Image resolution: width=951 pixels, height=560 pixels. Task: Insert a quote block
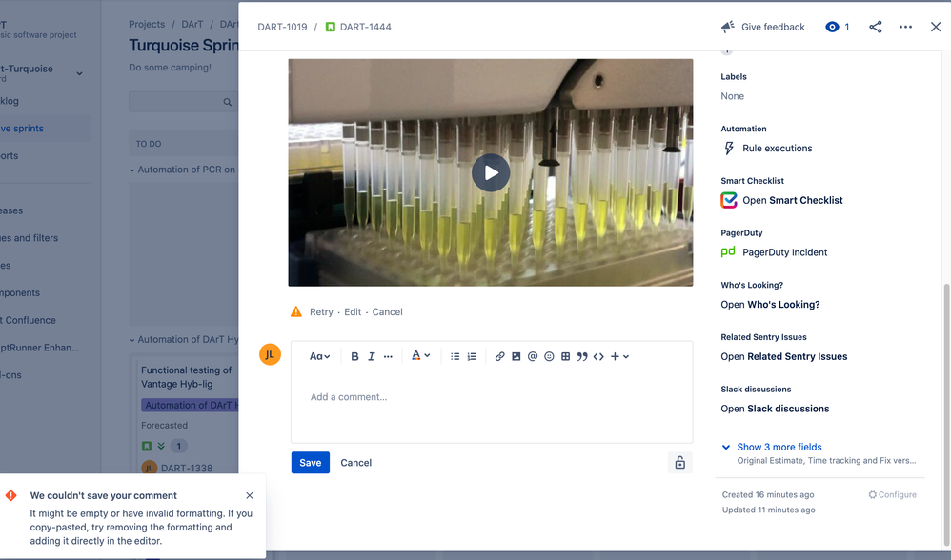(x=582, y=356)
